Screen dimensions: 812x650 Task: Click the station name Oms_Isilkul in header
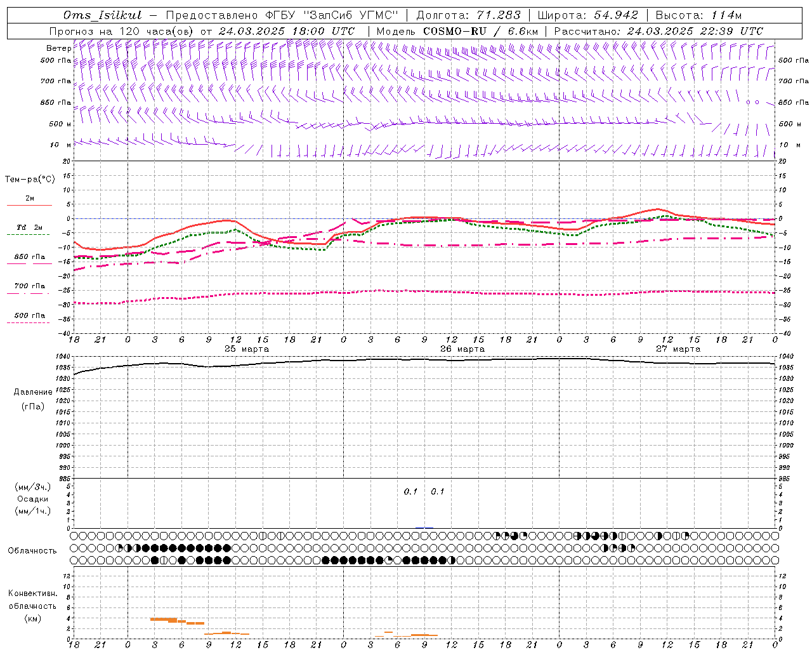[x=102, y=15]
